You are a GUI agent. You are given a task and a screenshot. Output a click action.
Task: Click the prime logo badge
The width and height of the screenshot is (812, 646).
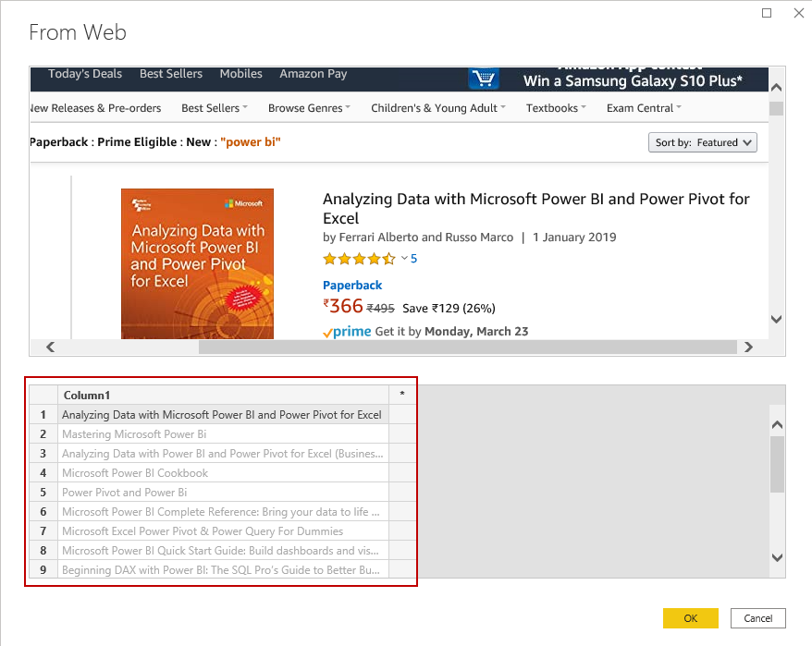347,332
